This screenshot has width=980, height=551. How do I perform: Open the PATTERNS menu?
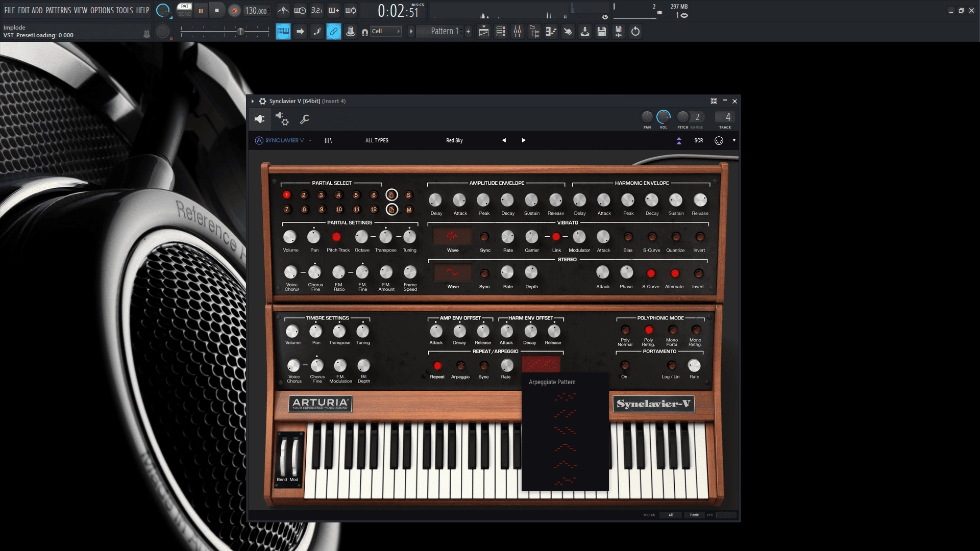(59, 10)
